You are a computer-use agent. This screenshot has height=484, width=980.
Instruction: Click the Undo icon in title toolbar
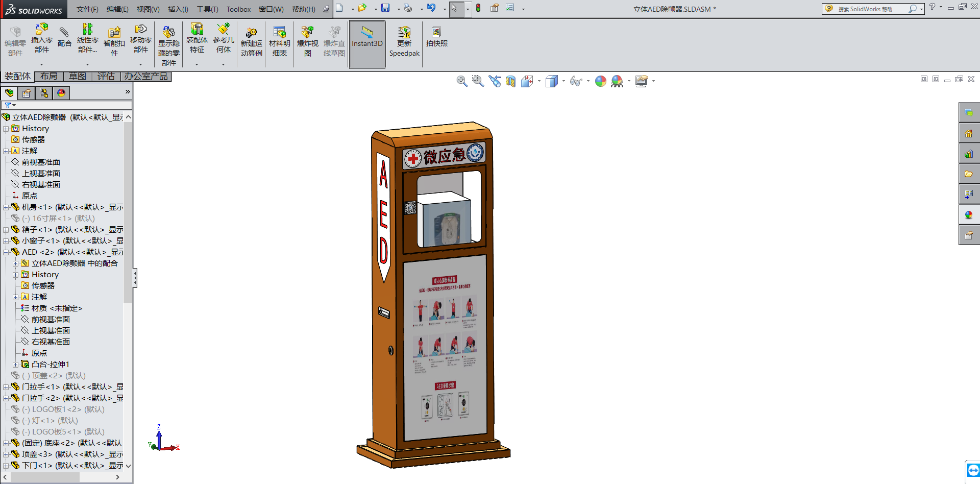coord(431,8)
